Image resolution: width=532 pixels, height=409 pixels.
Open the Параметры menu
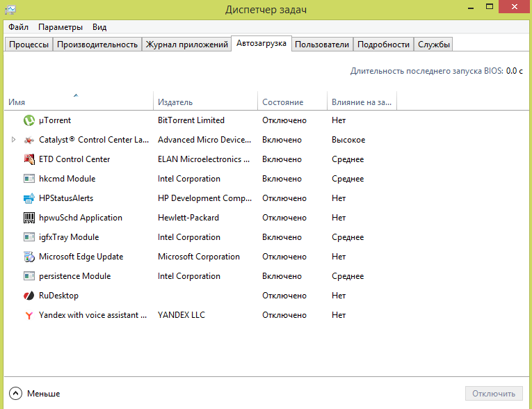(x=61, y=27)
